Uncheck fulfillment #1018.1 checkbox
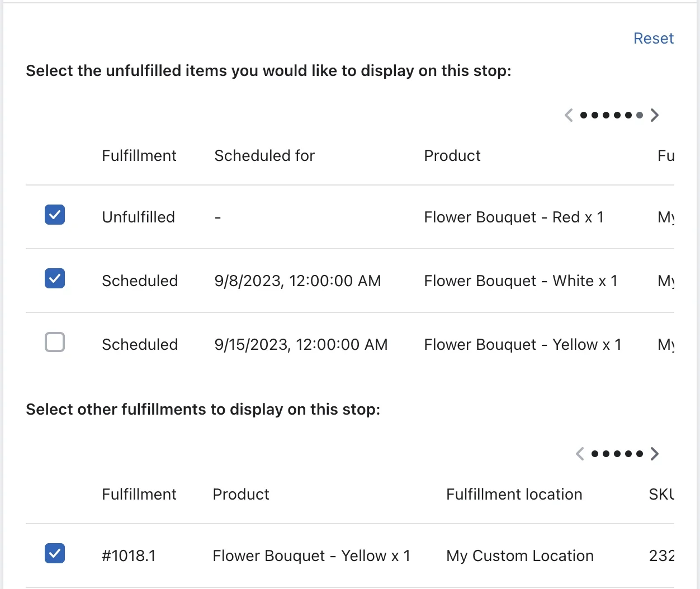 55,553
